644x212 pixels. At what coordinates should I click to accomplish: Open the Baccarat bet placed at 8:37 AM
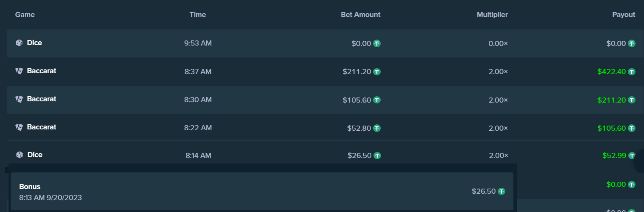point(325,72)
